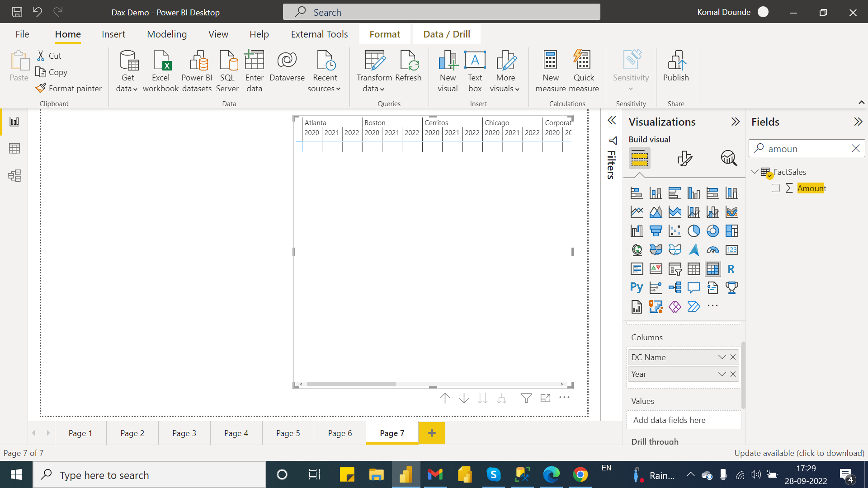Tick the Amount field checkbox
The height and width of the screenshot is (488, 868).
pos(776,188)
